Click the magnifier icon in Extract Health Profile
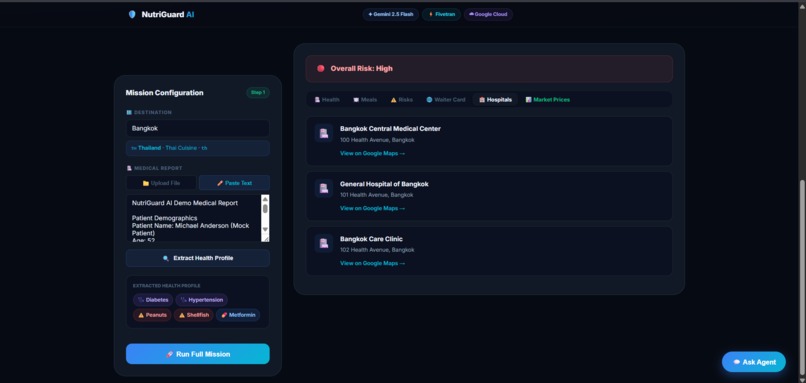Screen dimensions: 806x383 tap(166, 259)
